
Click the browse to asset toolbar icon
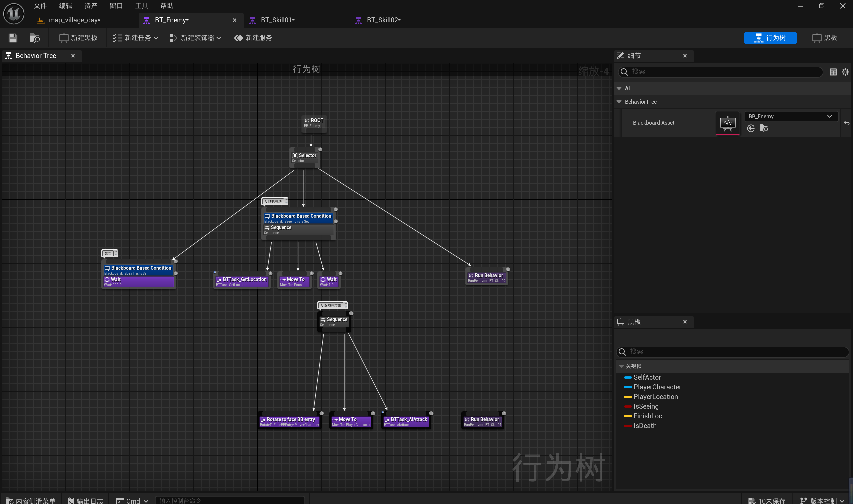pos(35,38)
